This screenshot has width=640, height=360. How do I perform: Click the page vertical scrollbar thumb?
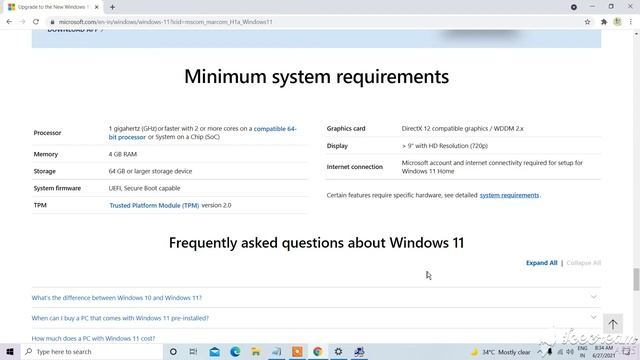click(636, 280)
